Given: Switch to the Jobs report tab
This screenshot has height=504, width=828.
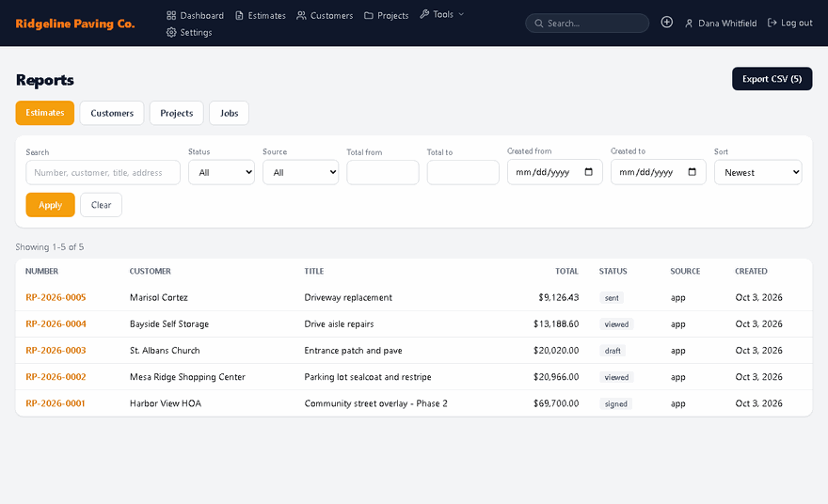Looking at the screenshot, I should tap(230, 113).
